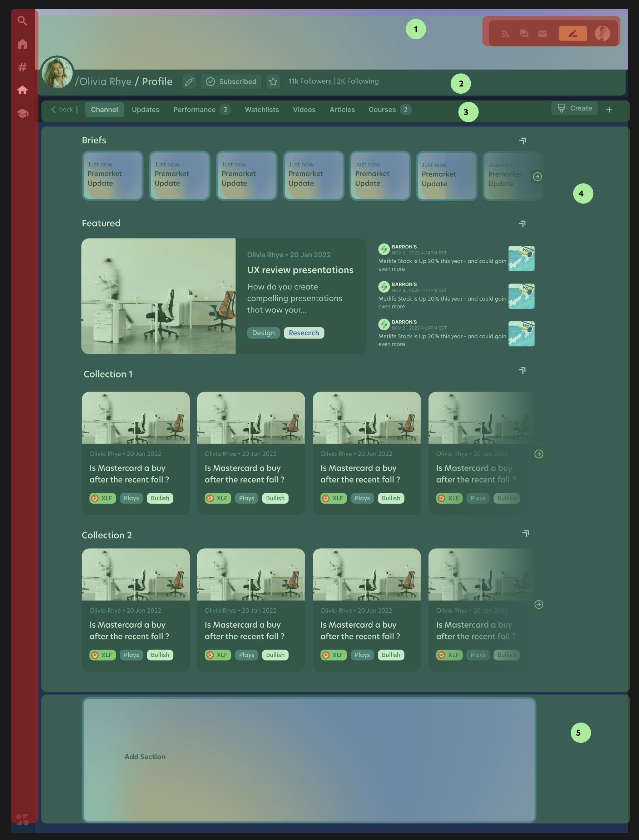The image size is (639, 840).
Task: Open the mail inbox icon
Action: point(542,34)
